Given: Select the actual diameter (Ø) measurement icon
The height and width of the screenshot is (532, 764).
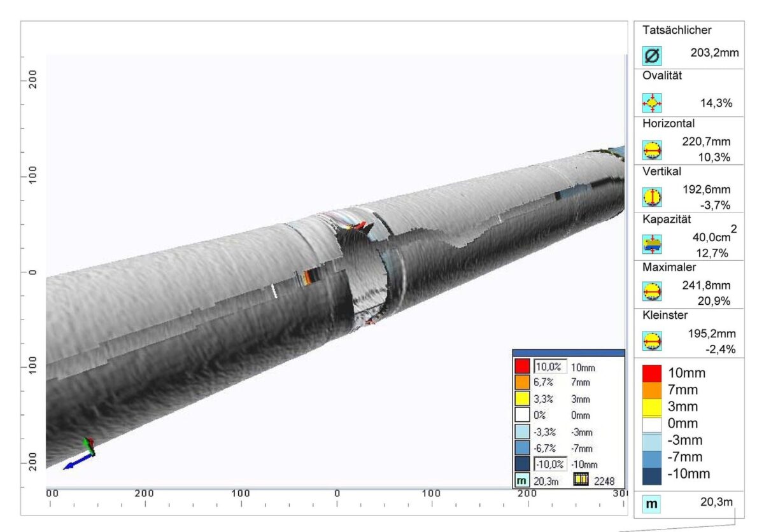Looking at the screenshot, I should [651, 56].
